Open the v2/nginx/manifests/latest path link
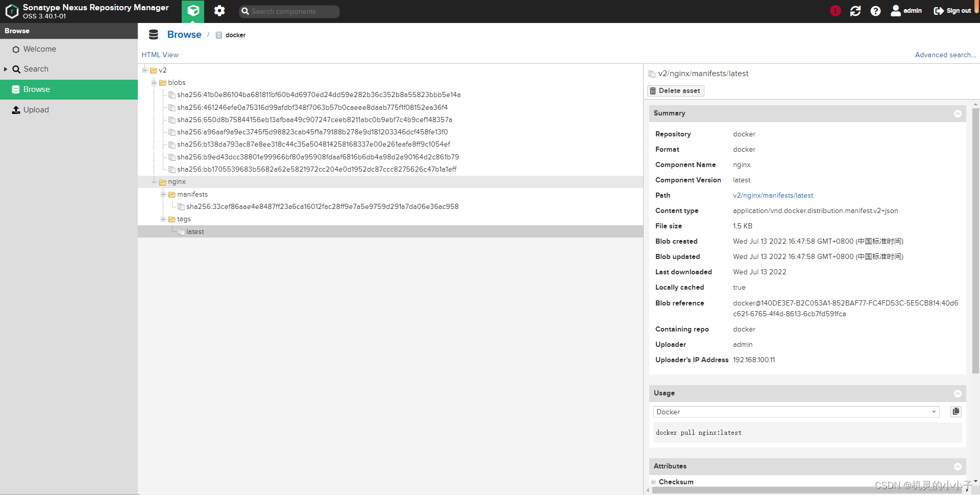Viewport: 980px width, 495px height. [773, 196]
